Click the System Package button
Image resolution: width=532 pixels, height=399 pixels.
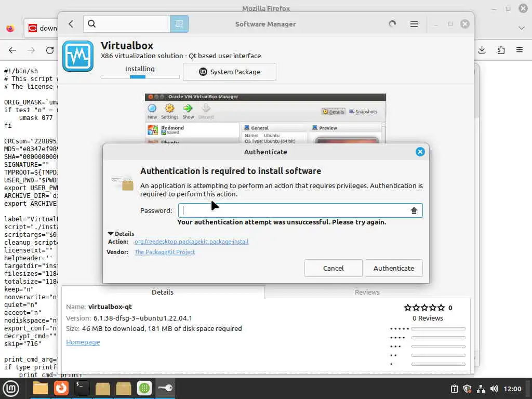(229, 72)
